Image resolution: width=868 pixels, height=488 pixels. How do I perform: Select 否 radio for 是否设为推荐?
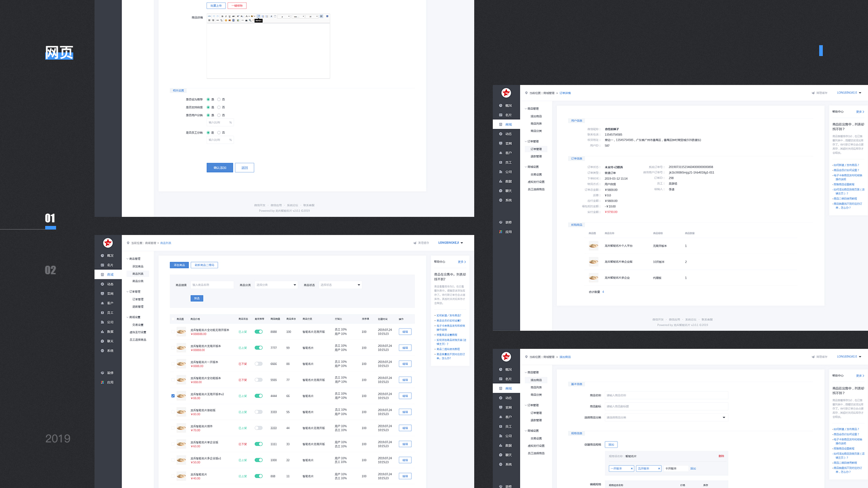219,99
